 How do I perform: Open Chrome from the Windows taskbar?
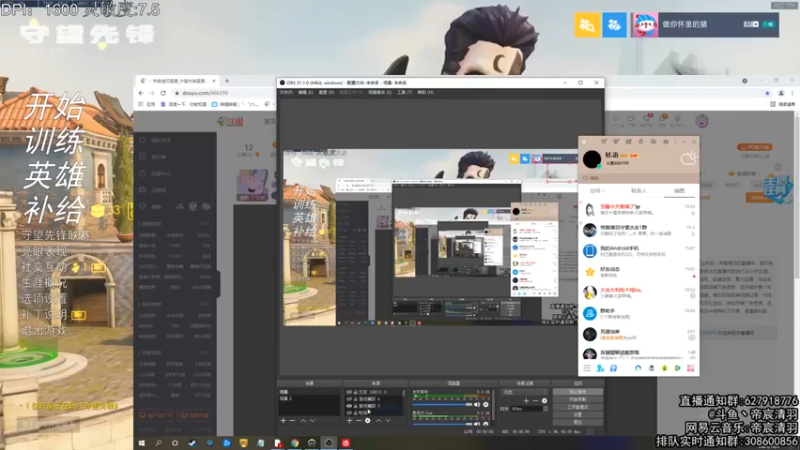[x=295, y=443]
